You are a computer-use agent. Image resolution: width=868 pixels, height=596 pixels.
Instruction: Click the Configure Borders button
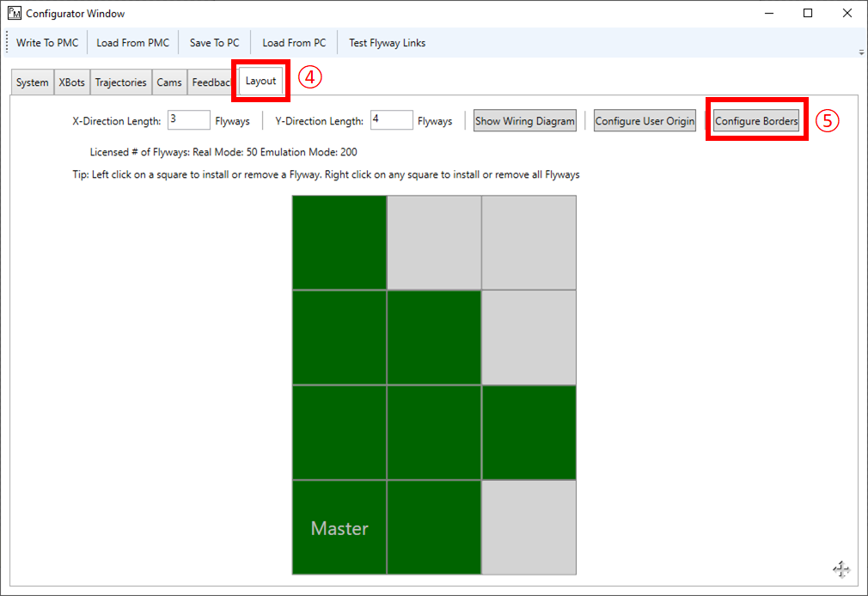(x=756, y=121)
